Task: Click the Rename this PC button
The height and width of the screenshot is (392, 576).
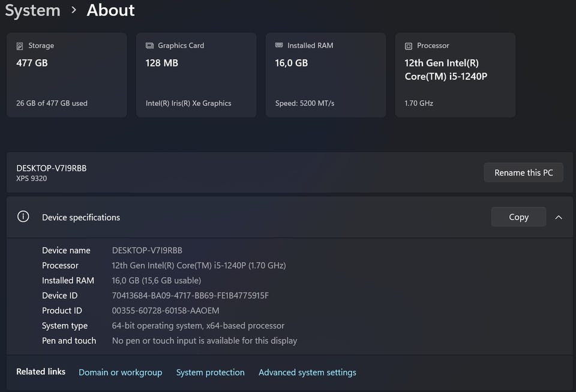Action: (523, 173)
